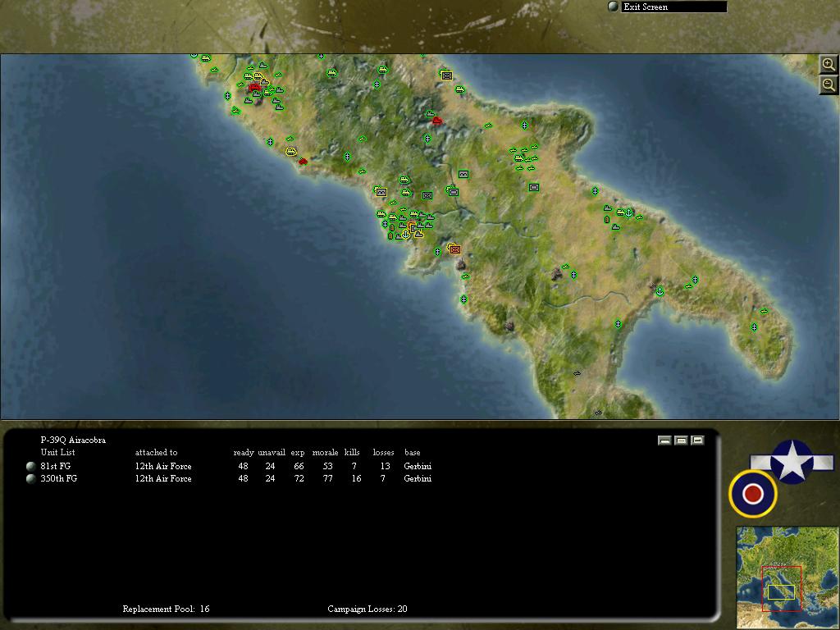The image size is (840, 630).
Task: Expand unit panel with the largest size button
Action: tap(697, 441)
